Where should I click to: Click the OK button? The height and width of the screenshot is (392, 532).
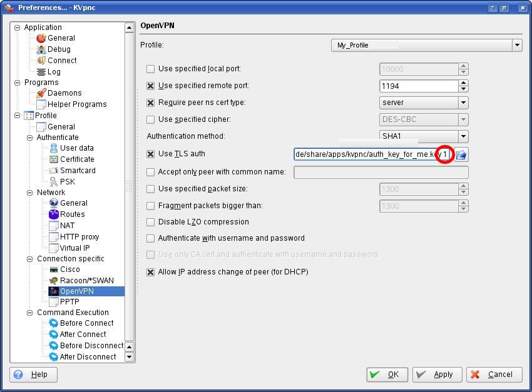[x=387, y=374]
